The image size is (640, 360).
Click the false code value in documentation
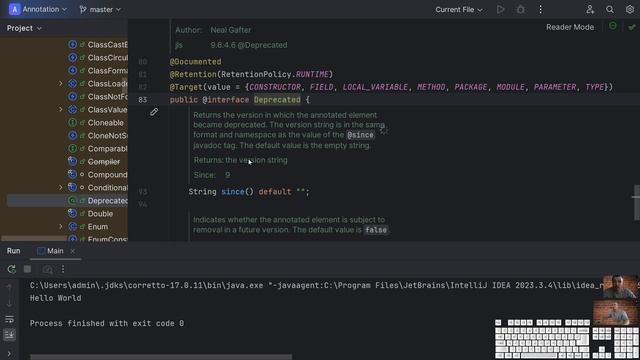pyautogui.click(x=376, y=230)
